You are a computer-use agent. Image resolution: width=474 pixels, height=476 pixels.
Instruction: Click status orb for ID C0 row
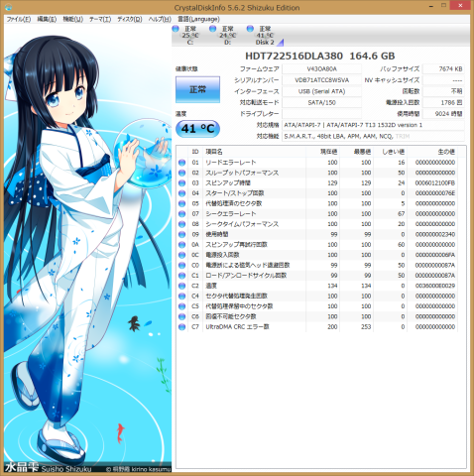point(181,265)
